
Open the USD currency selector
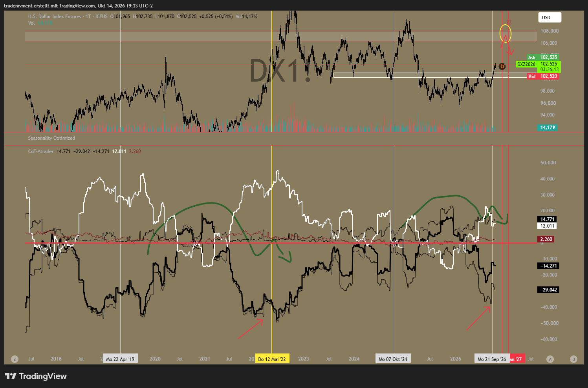(550, 17)
